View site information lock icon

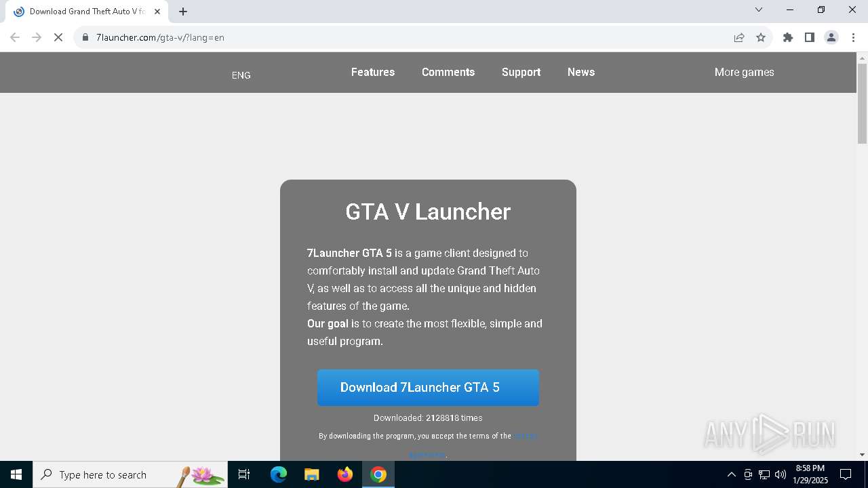pos(85,37)
